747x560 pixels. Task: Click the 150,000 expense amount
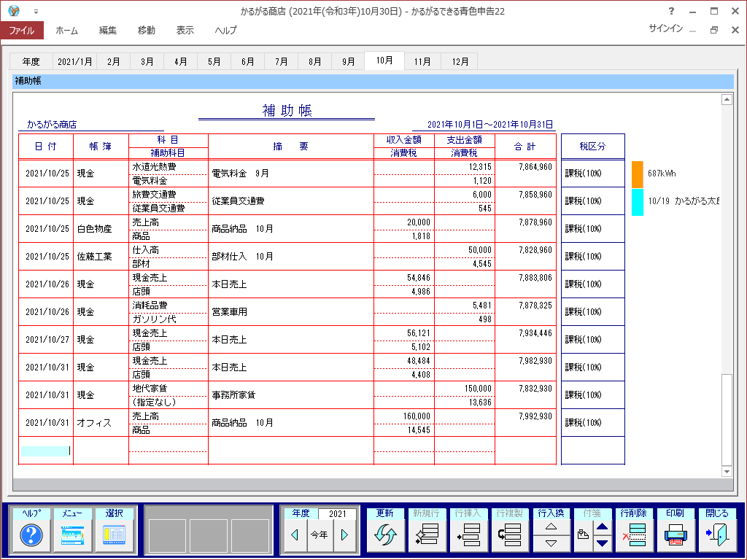(x=477, y=389)
